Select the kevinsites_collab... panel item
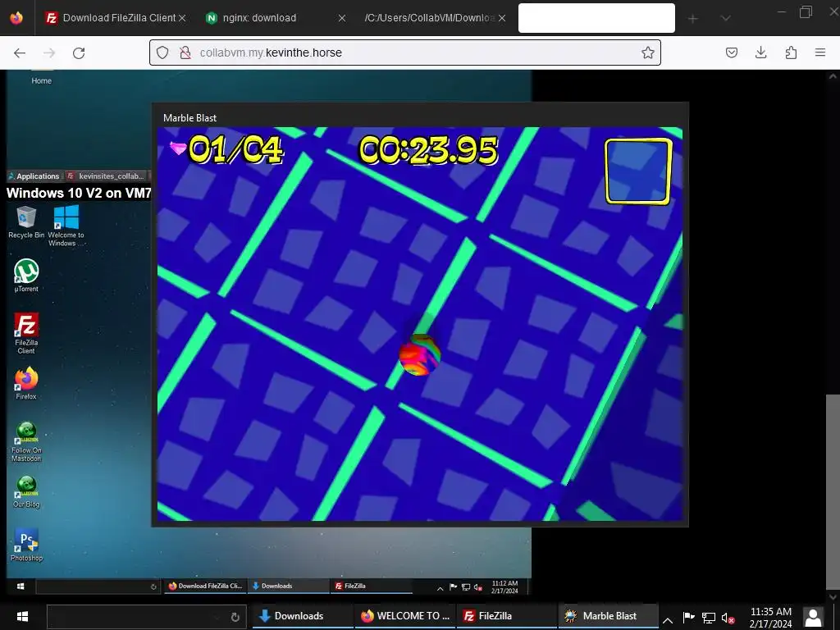Viewport: 840px width, 630px height. coord(106,176)
